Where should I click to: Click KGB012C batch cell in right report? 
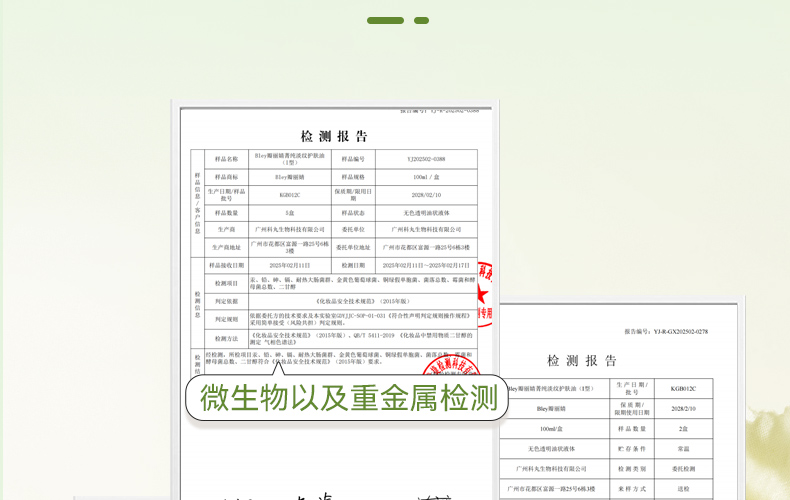[683, 389]
